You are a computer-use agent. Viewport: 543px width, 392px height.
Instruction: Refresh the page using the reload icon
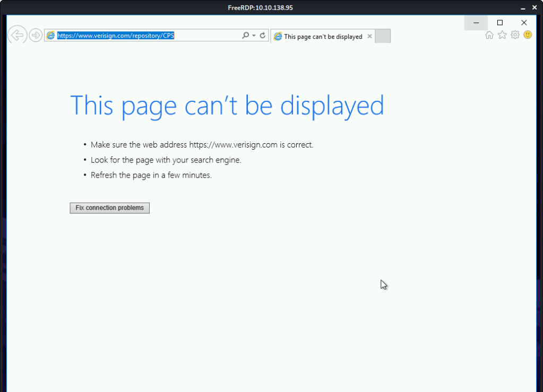pyautogui.click(x=262, y=36)
